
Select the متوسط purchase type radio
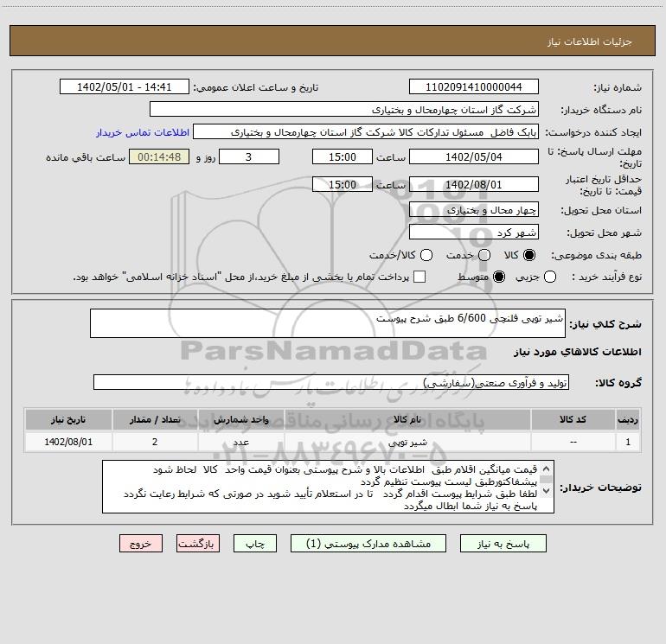tap(499, 277)
